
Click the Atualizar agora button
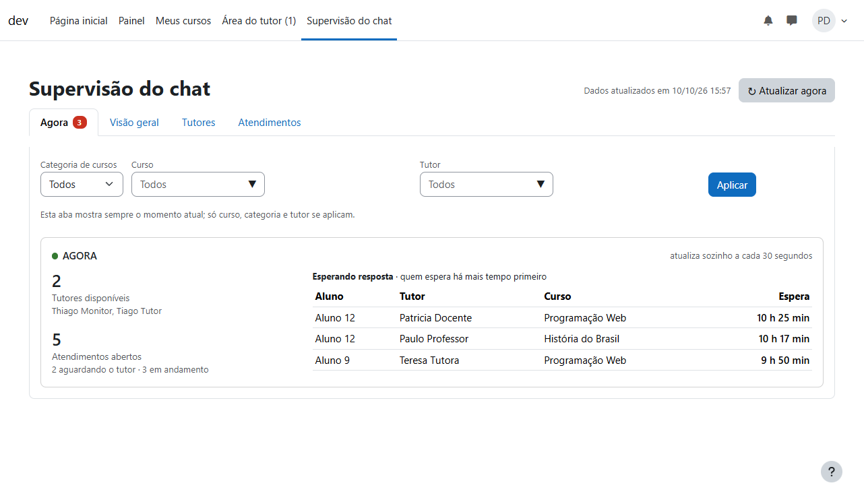(786, 91)
